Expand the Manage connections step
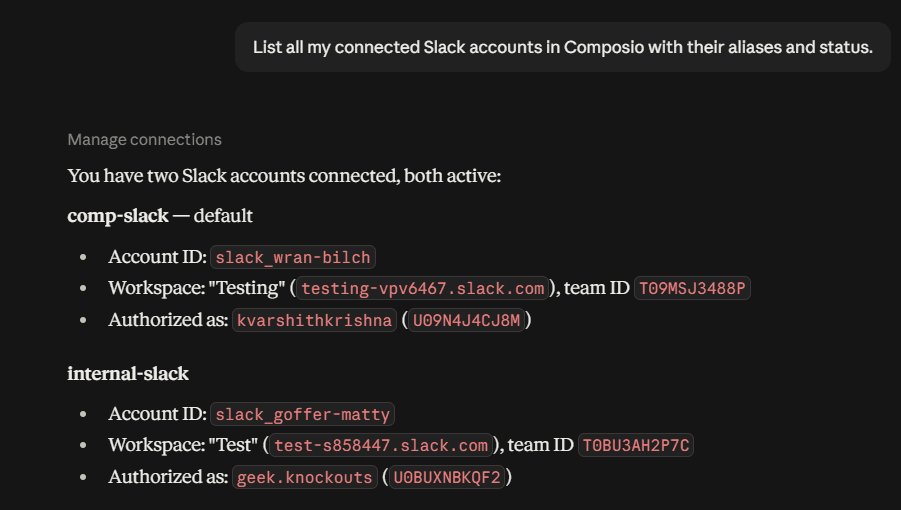 pos(144,140)
